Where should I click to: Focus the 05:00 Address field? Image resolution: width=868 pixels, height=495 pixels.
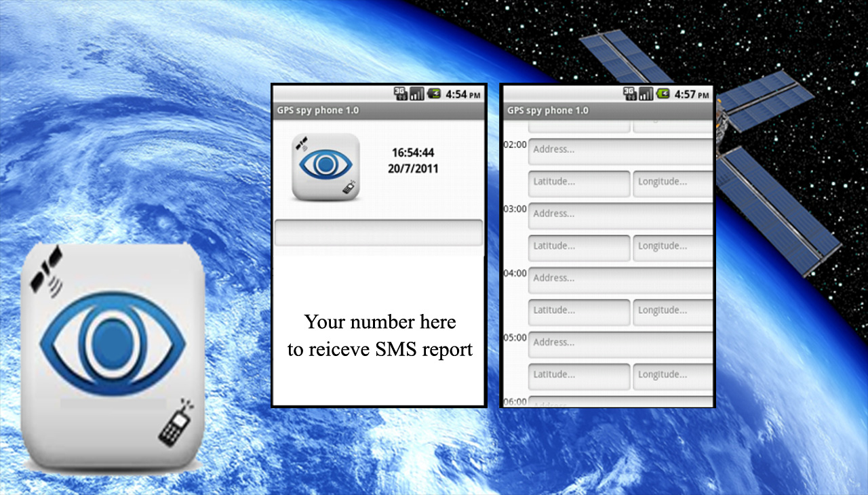pyautogui.click(x=620, y=344)
